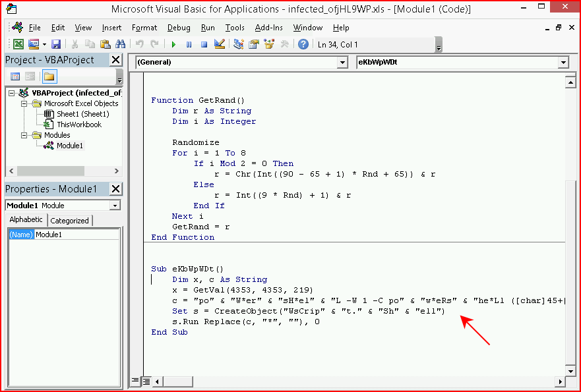Image resolution: width=581 pixels, height=392 pixels.
Task: Click code horizontal scroll right arrow
Action: 560,381
